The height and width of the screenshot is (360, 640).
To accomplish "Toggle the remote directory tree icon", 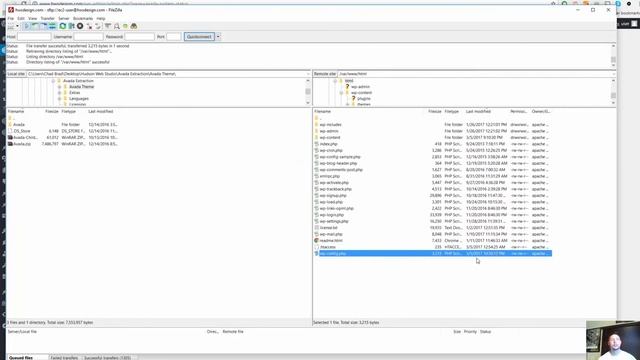I will point(44,26).
